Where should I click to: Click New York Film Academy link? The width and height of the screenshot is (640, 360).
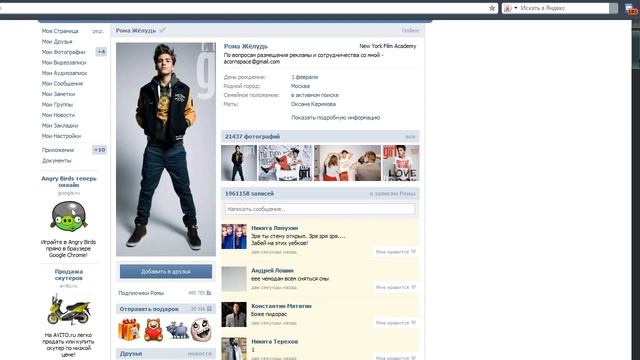[x=388, y=46]
